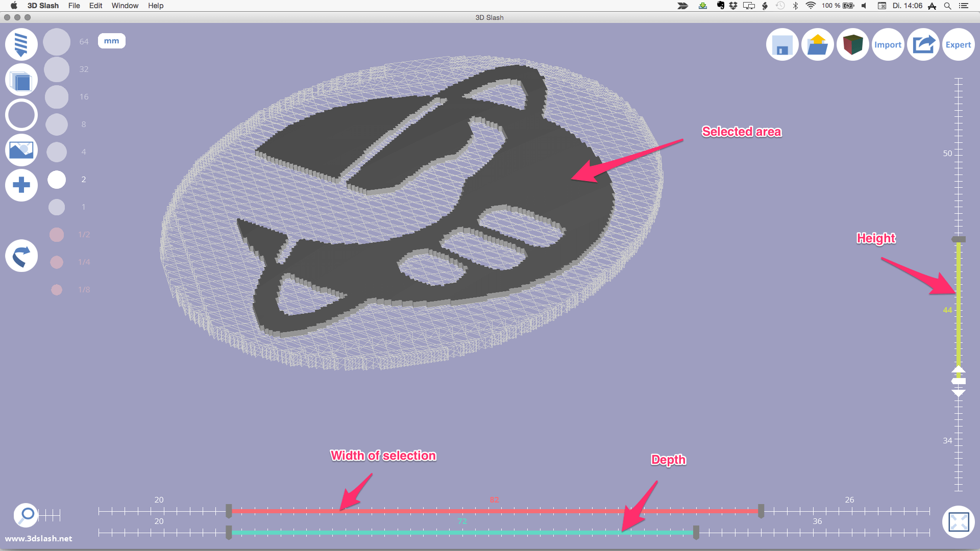The height and width of the screenshot is (551, 980).
Task: Select cube size 8
Action: 57,124
